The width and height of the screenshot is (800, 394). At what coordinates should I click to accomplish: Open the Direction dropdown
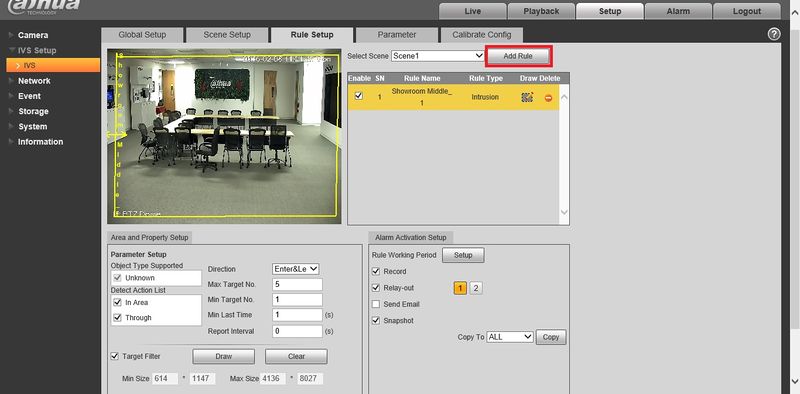click(295, 268)
